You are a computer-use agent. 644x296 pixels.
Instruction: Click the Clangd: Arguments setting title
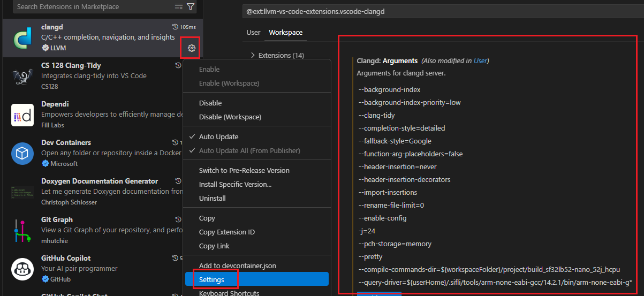(x=387, y=61)
